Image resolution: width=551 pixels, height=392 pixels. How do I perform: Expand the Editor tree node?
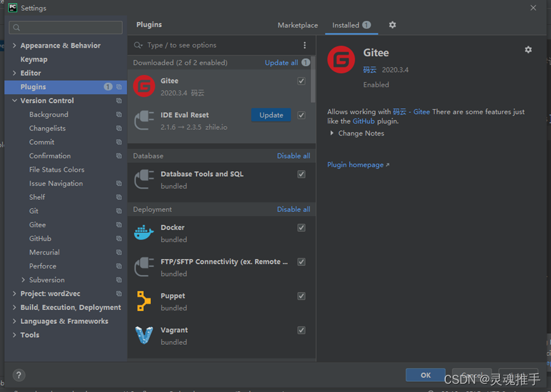click(x=15, y=73)
